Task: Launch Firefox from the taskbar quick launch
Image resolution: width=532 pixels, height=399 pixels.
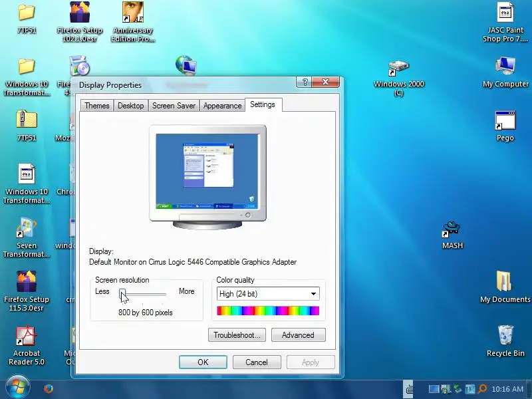Action: (48, 388)
